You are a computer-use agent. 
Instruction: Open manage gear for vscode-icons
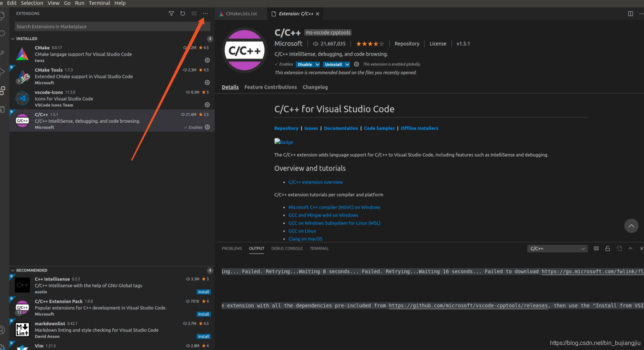tap(207, 105)
